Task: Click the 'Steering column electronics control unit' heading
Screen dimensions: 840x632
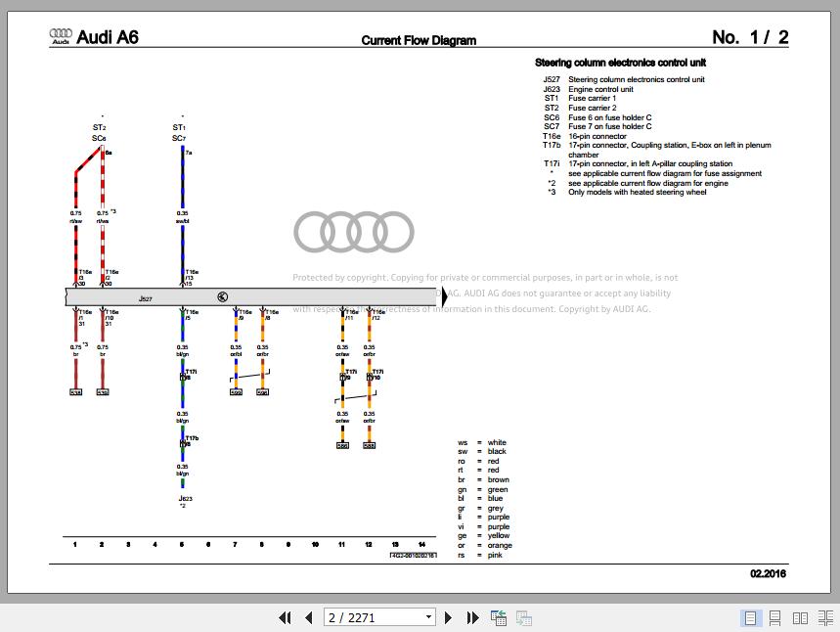Action: coord(620,63)
